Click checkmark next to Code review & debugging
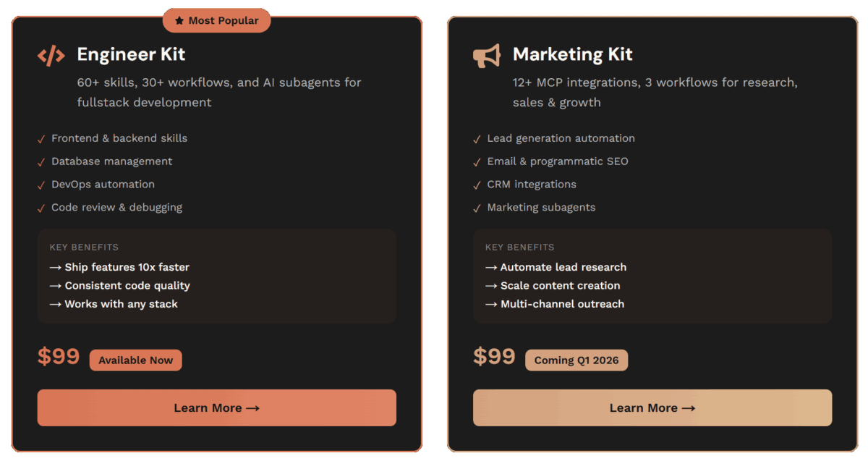This screenshot has height=461, width=868. (x=41, y=208)
